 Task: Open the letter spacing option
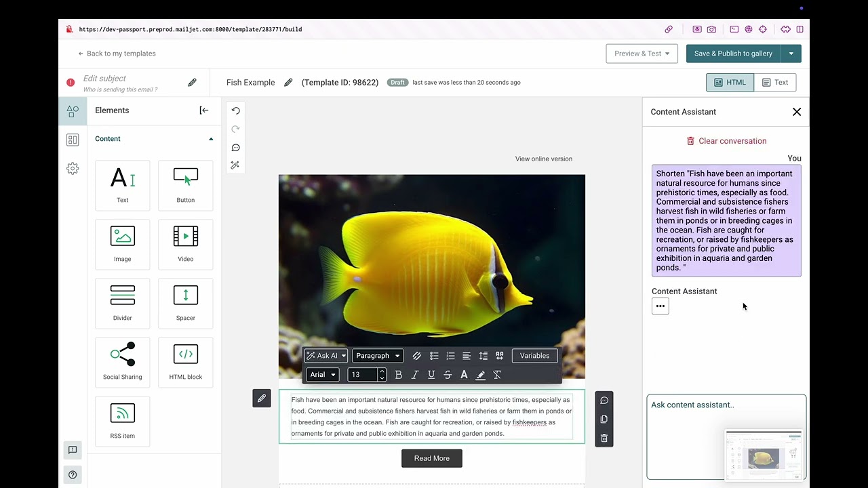point(500,356)
